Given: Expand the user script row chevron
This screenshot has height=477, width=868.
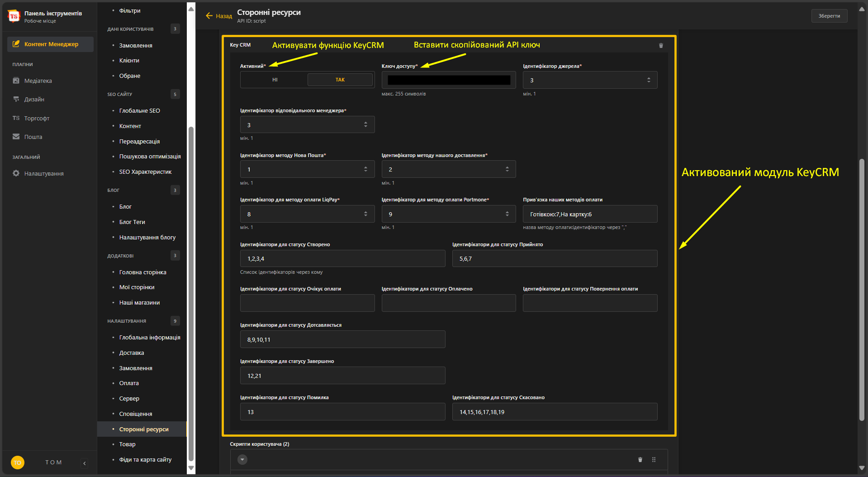Looking at the screenshot, I should click(x=242, y=460).
